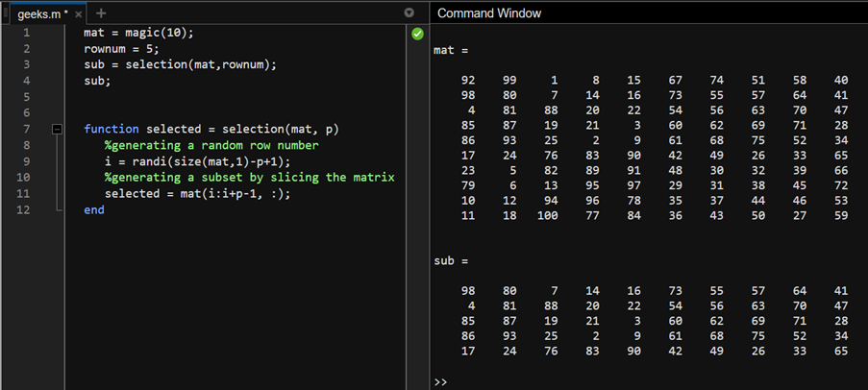Click line number 9 in gutter
This screenshot has height=390, width=868.
[27, 161]
